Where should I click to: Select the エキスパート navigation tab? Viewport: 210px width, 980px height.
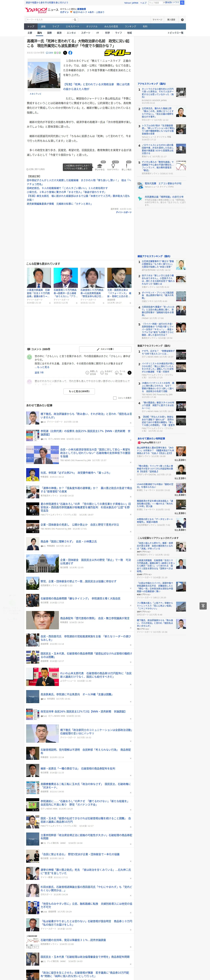[x=72, y=27]
